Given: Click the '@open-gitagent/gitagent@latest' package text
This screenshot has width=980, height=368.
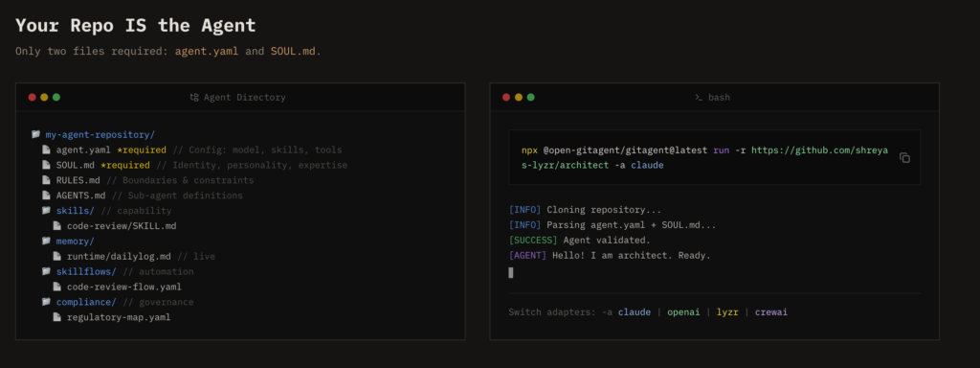Looking at the screenshot, I should coord(625,150).
